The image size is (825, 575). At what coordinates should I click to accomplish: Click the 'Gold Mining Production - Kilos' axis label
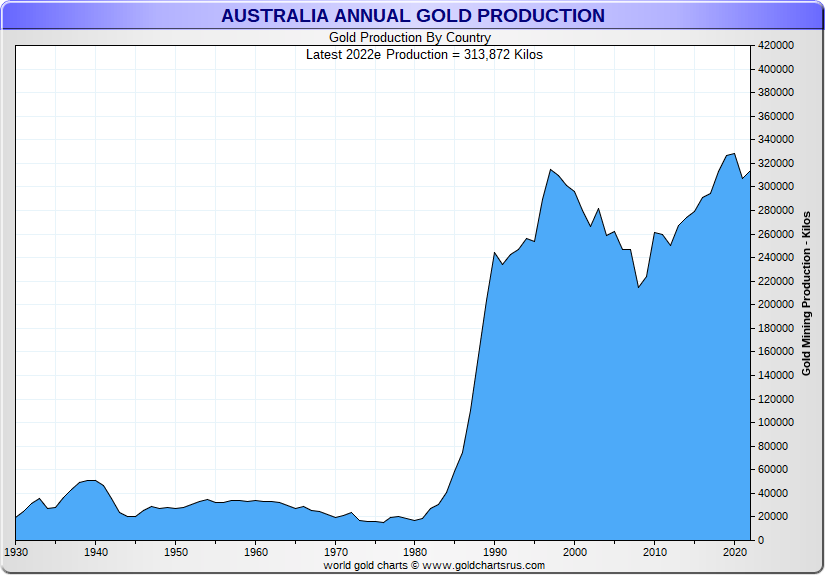[806, 293]
